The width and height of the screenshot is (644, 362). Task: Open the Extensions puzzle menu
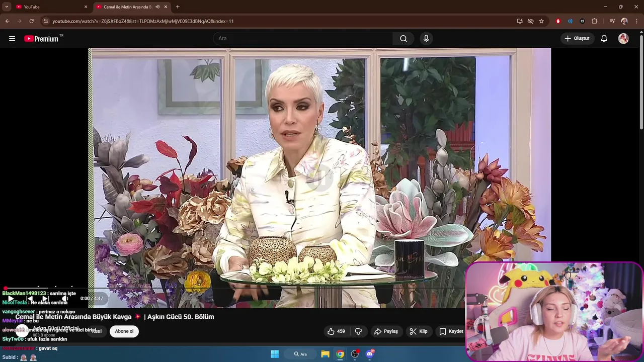pyautogui.click(x=595, y=21)
